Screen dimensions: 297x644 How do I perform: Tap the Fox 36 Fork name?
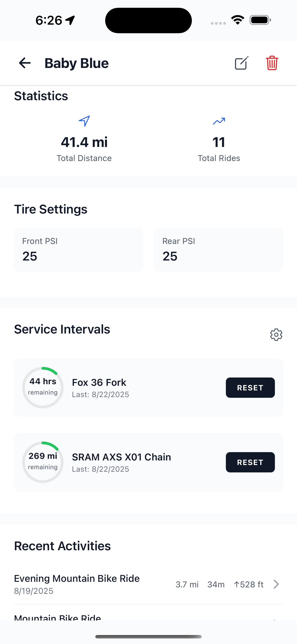click(99, 383)
